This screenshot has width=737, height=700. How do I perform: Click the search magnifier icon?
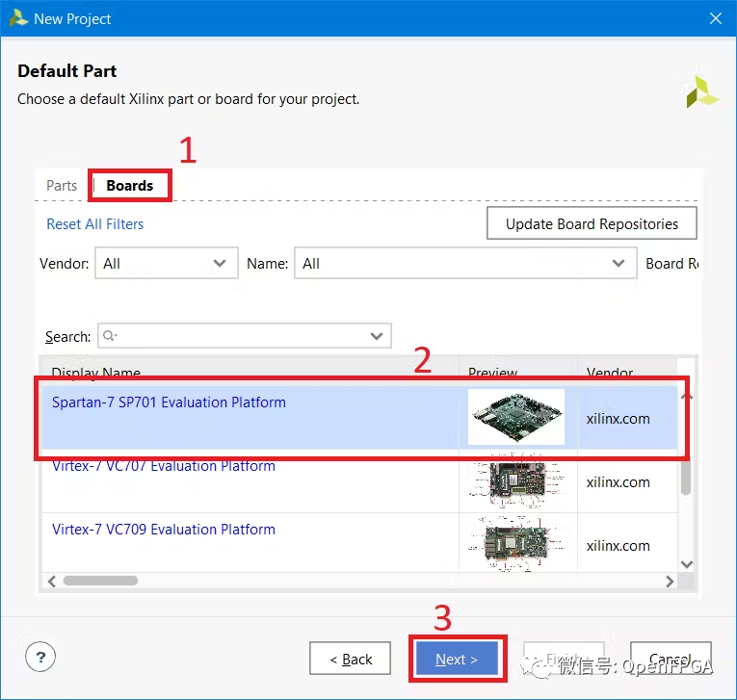(x=109, y=335)
